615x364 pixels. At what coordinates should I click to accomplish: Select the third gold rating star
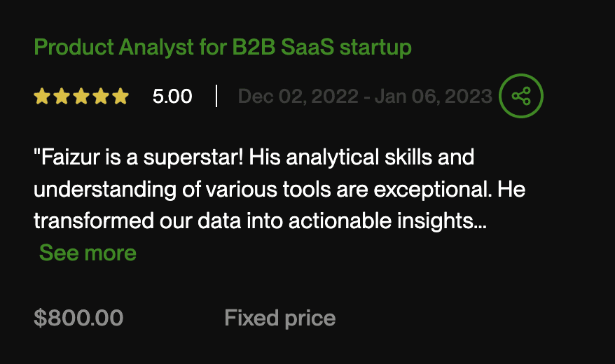[x=81, y=96]
